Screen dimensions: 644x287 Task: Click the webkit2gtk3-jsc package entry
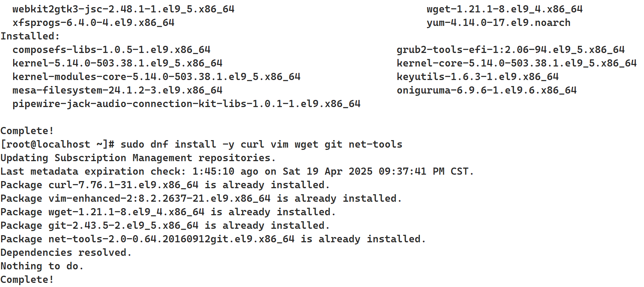tap(123, 9)
